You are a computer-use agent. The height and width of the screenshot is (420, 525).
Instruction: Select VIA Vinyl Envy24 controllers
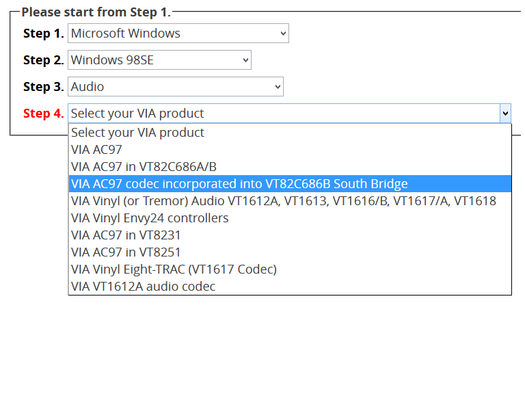pyautogui.click(x=150, y=218)
